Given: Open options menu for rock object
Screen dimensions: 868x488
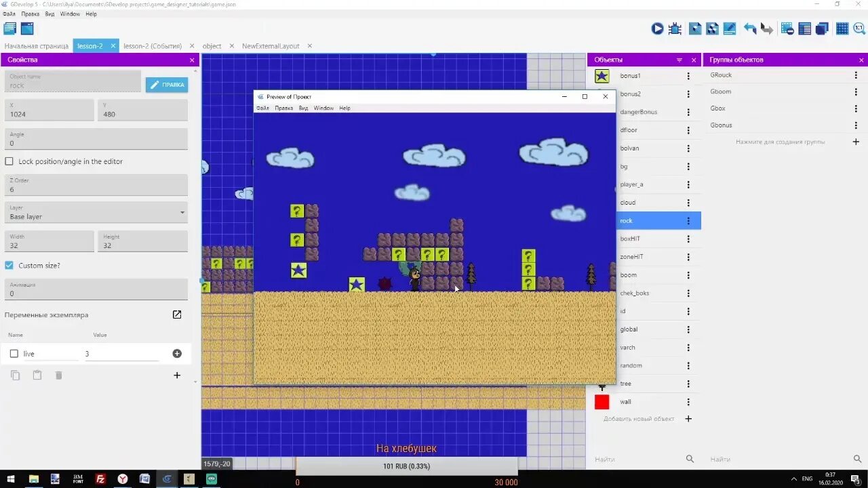Looking at the screenshot, I should coord(689,220).
